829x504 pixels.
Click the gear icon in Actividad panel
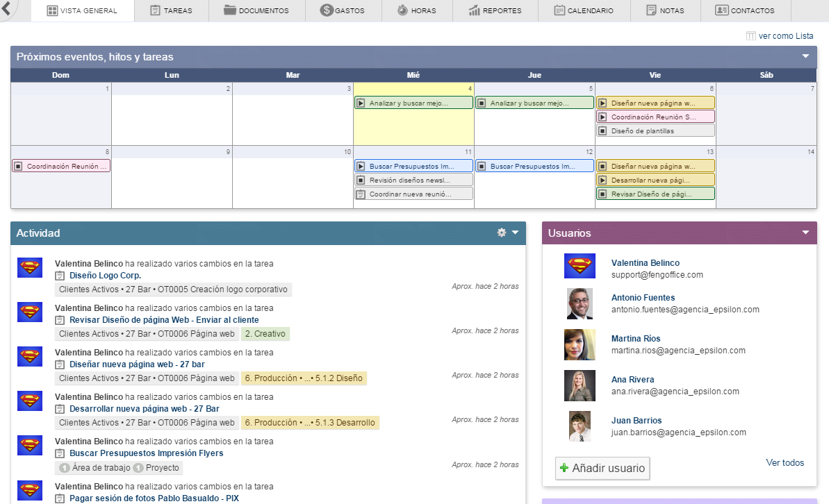pyautogui.click(x=502, y=233)
